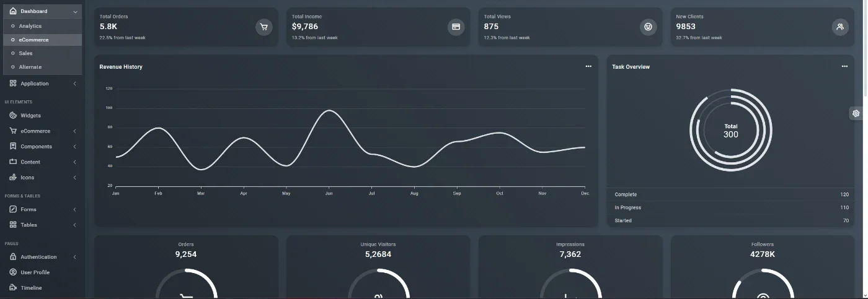This screenshot has height=299, width=868.
Task: Click the Task Overview title
Action: (631, 67)
